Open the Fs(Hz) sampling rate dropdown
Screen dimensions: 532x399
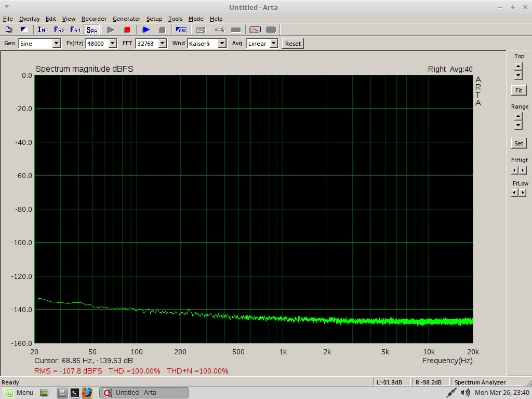113,44
